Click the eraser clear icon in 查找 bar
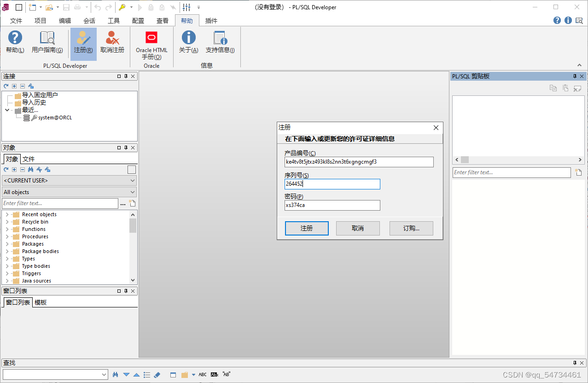The image size is (588, 383). point(157,375)
